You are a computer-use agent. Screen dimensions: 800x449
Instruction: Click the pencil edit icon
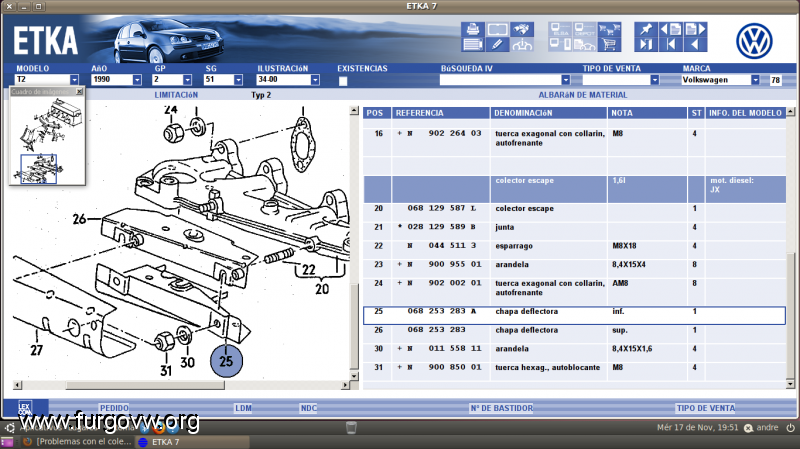point(497,44)
